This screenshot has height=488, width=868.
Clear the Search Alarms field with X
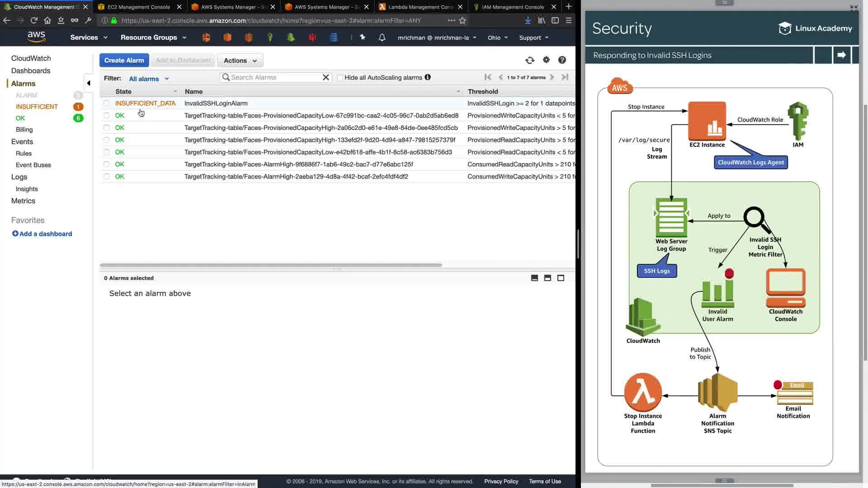click(x=325, y=77)
